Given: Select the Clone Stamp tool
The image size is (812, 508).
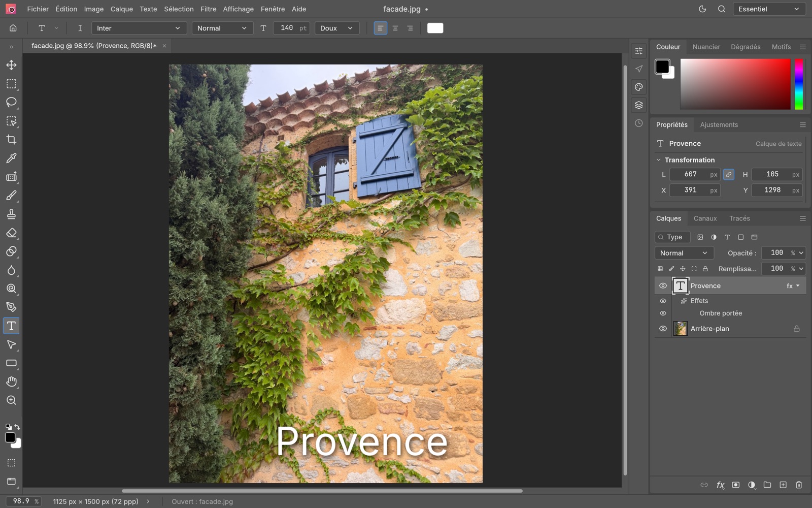Looking at the screenshot, I should 11,214.
